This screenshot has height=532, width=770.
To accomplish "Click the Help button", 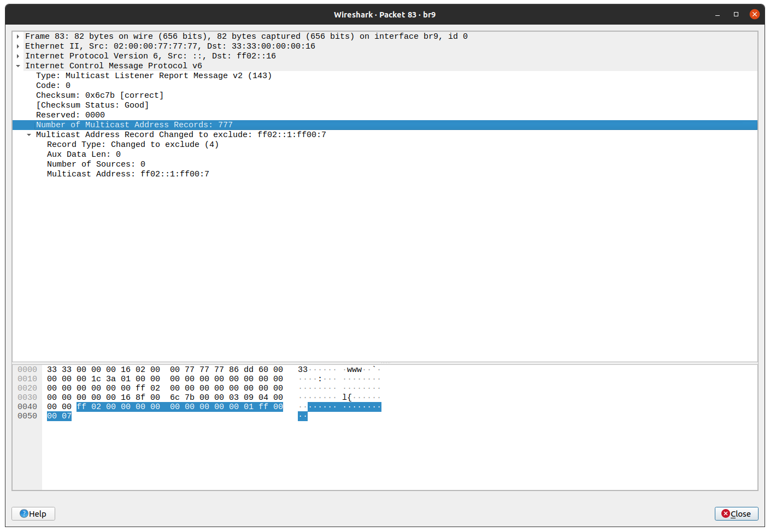I will (33, 513).
